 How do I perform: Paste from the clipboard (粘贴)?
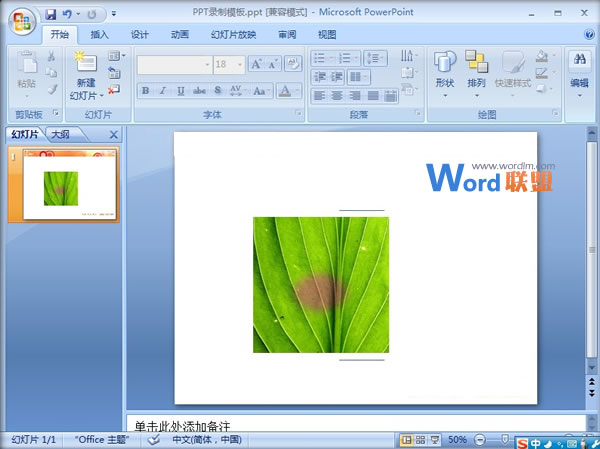coord(27,74)
